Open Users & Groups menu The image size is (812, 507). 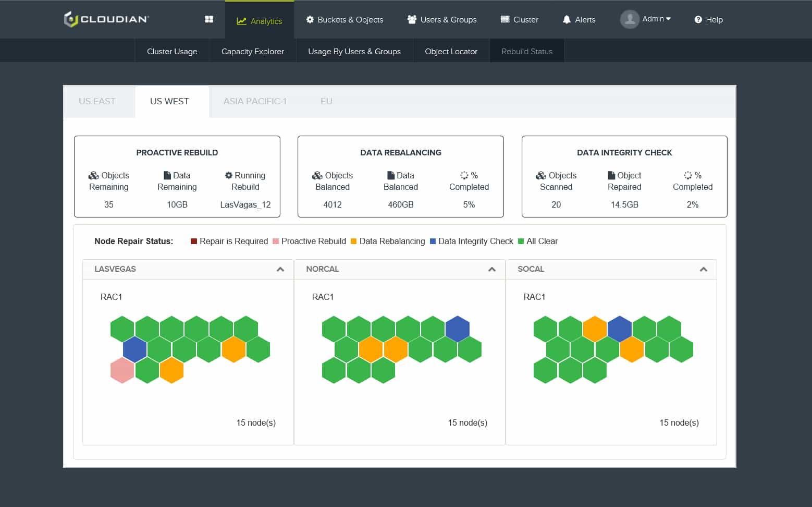(442, 19)
